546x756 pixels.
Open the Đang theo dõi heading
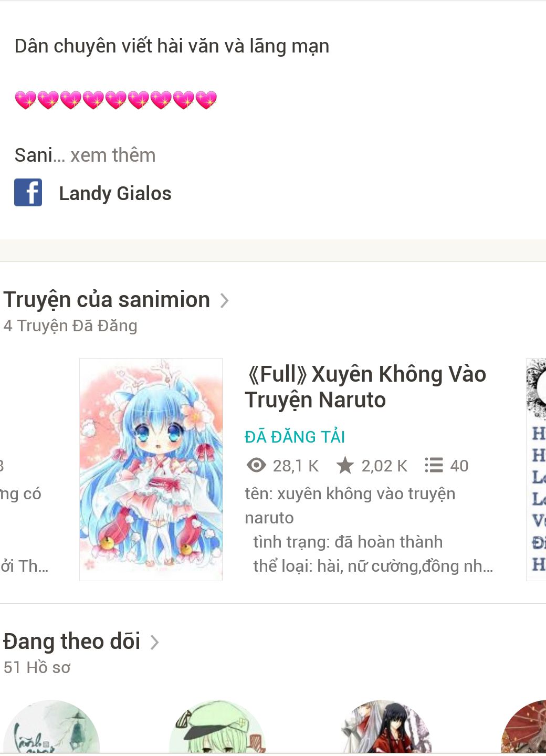(72, 642)
